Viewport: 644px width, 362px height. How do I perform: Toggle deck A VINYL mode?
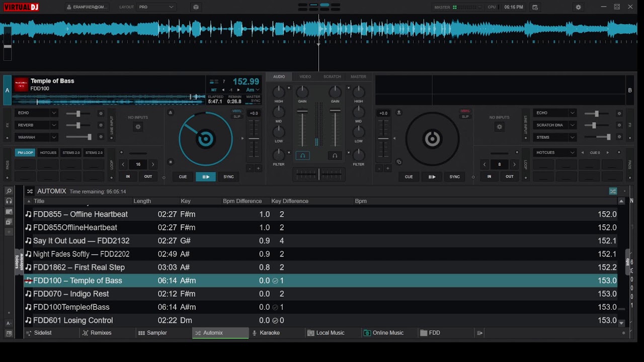pos(237,111)
